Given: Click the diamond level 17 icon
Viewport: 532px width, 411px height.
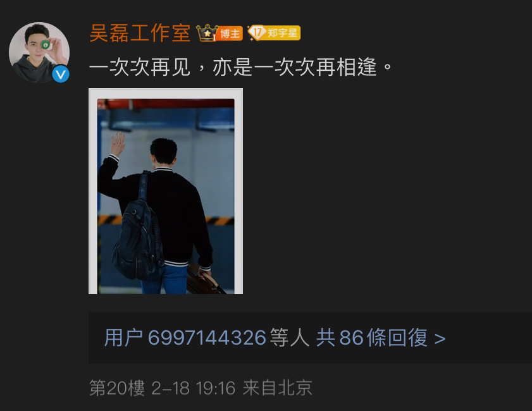Looking at the screenshot, I should (256, 33).
